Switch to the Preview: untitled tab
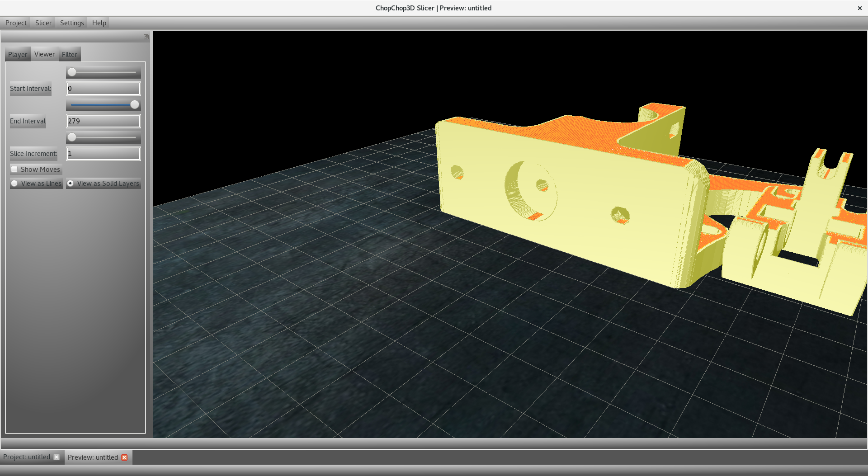The width and height of the screenshot is (868, 476). click(x=93, y=457)
